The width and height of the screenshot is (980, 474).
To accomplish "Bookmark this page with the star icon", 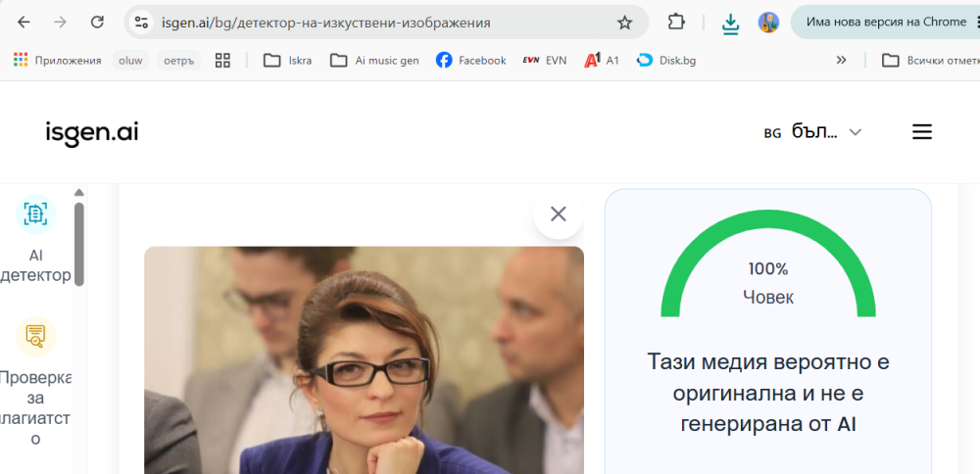I will click(624, 24).
